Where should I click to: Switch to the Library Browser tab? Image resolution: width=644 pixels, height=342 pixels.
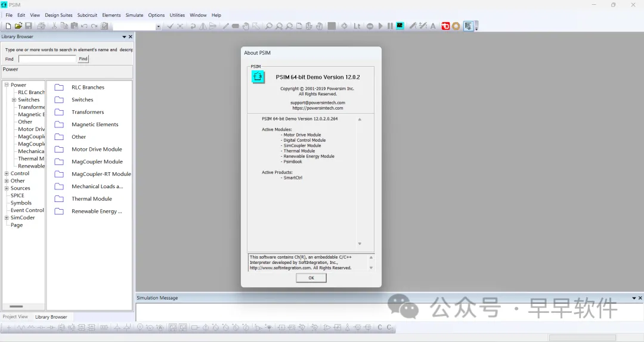51,317
